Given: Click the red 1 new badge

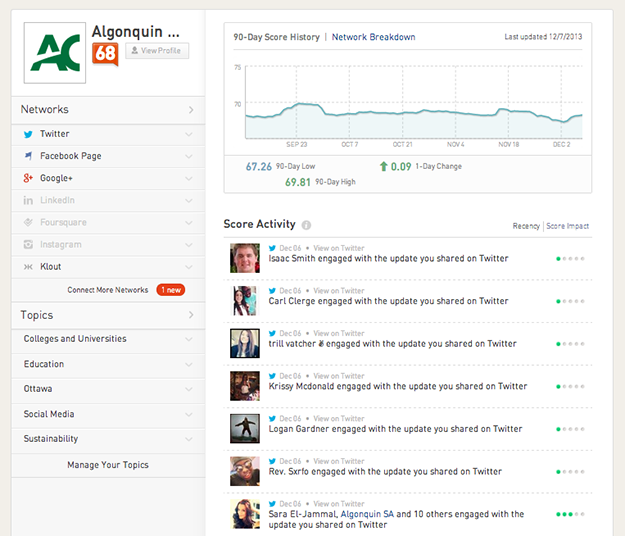Looking at the screenshot, I should coord(171,290).
